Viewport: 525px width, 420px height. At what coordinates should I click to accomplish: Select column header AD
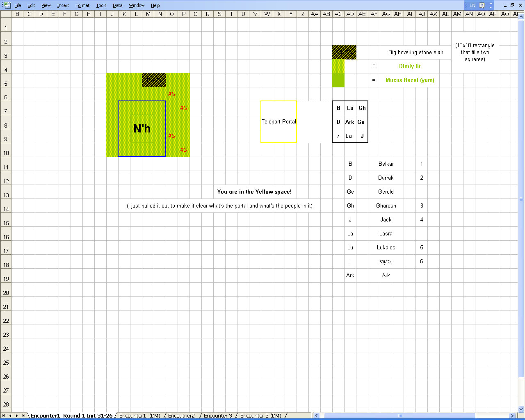point(350,14)
